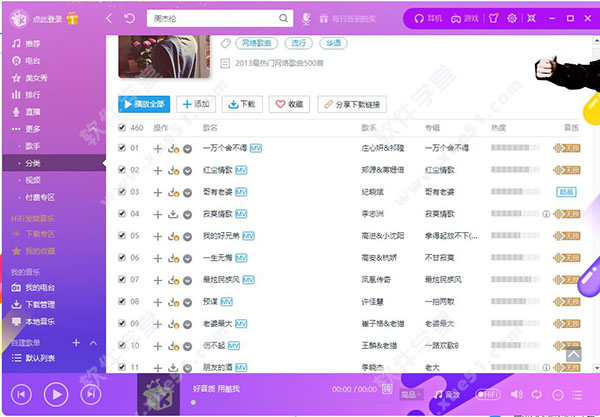Click the 收藏 heart button

pos(289,104)
